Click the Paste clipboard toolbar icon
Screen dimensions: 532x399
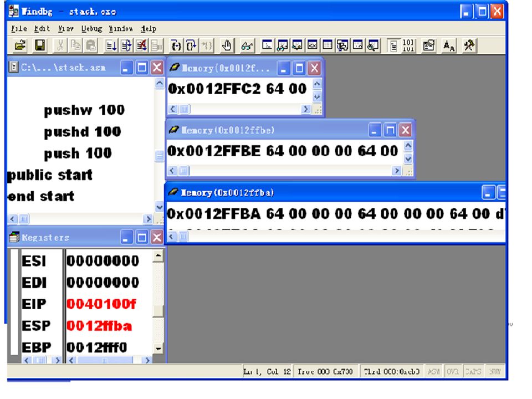coord(91,45)
